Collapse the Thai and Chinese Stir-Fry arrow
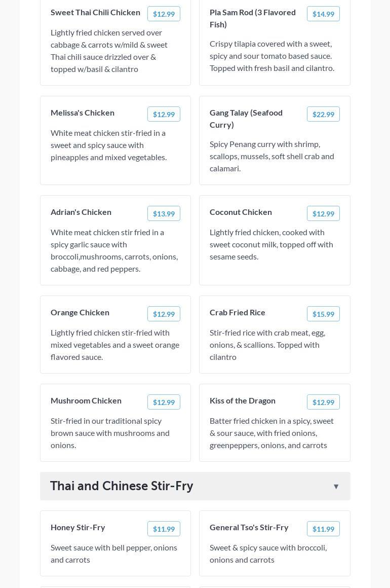Screen dimensions: 390x588 coord(336,487)
